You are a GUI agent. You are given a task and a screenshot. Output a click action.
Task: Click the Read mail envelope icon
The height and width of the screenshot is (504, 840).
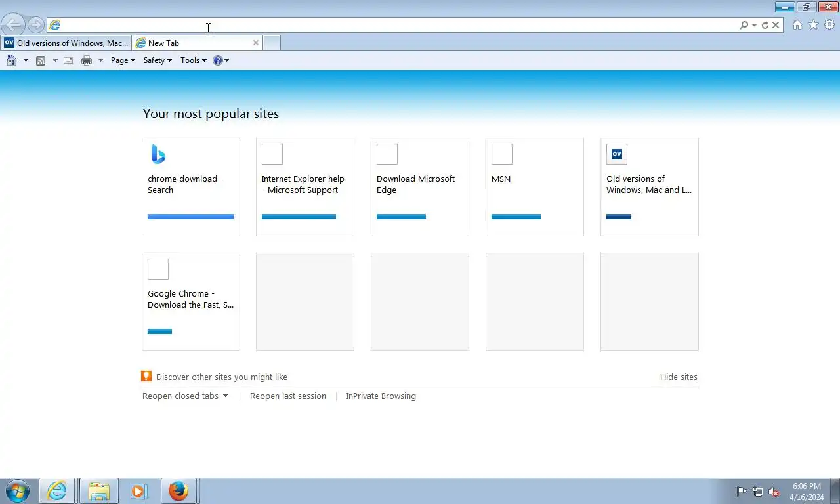click(68, 60)
